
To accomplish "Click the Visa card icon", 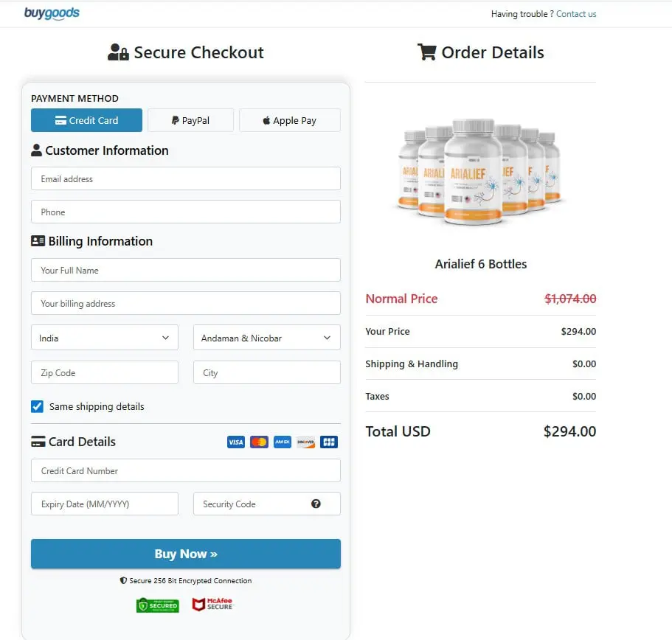I will 236,442.
